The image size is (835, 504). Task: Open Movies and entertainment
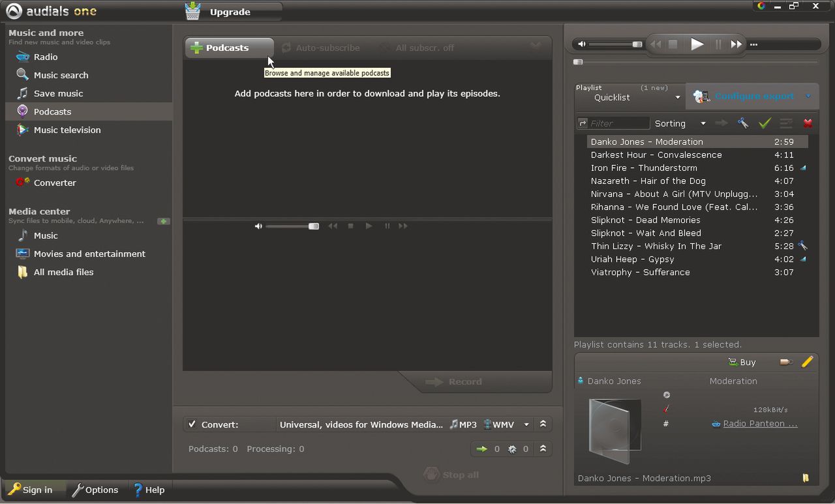tap(89, 254)
